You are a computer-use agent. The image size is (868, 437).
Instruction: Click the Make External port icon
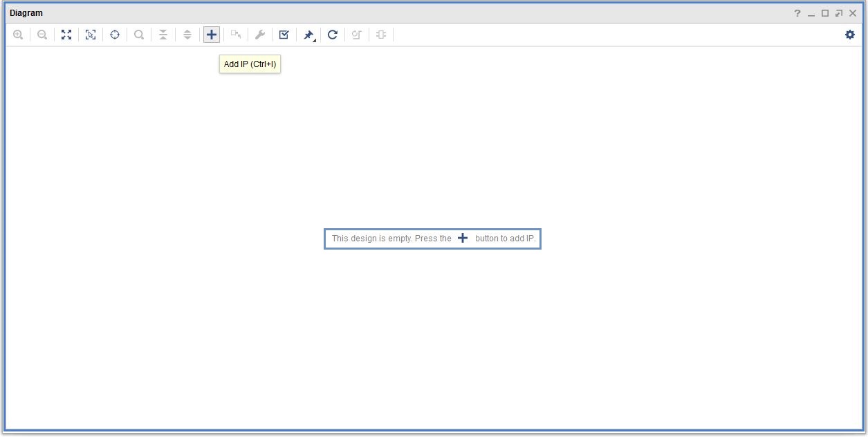236,35
